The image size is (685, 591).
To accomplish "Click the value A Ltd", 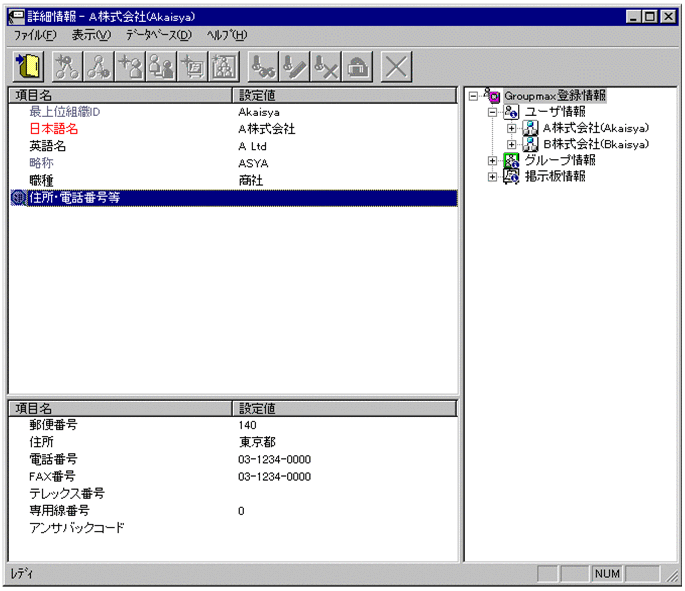I will click(x=253, y=146).
